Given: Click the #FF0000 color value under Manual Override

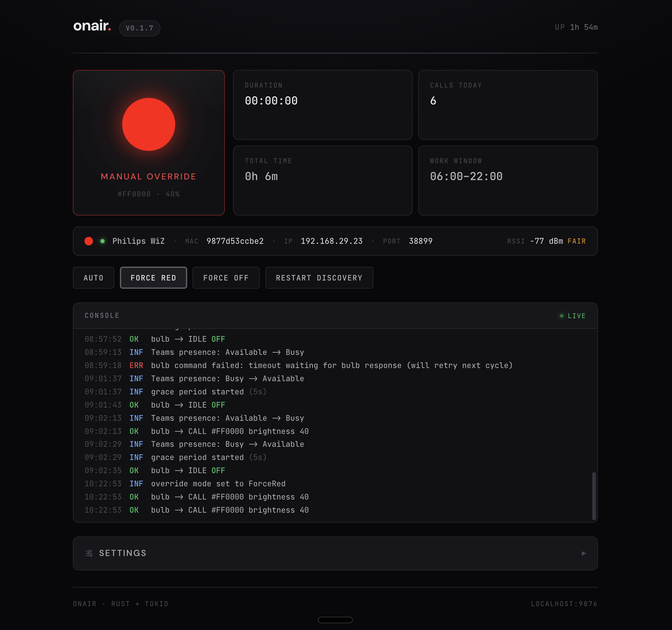Looking at the screenshot, I should coord(133,194).
